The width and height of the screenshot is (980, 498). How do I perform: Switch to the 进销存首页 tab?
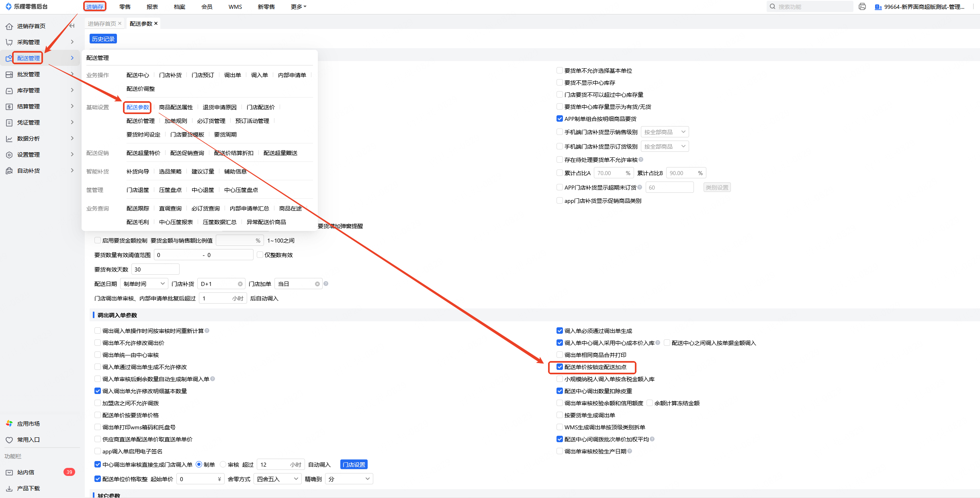102,24
